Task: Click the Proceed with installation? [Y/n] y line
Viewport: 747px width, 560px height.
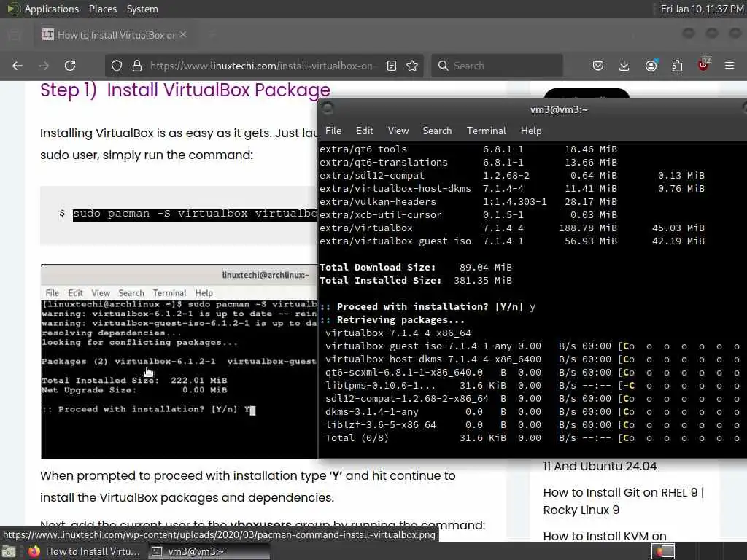Action: coord(427,307)
